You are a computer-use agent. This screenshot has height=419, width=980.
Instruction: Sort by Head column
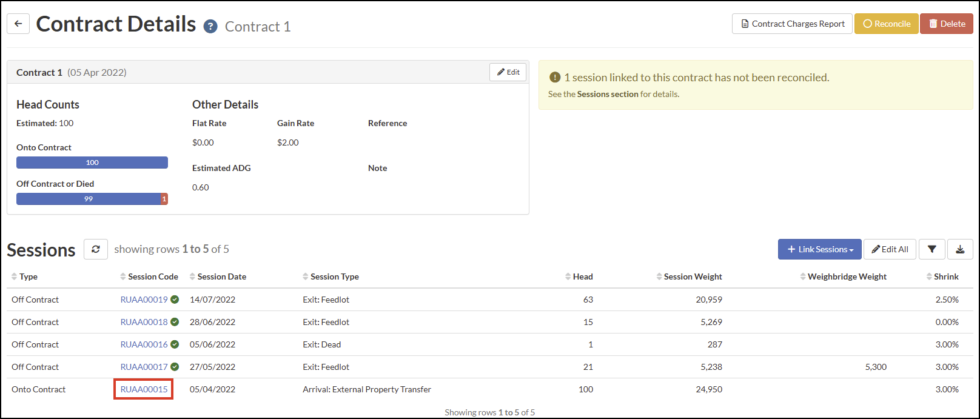(x=579, y=277)
